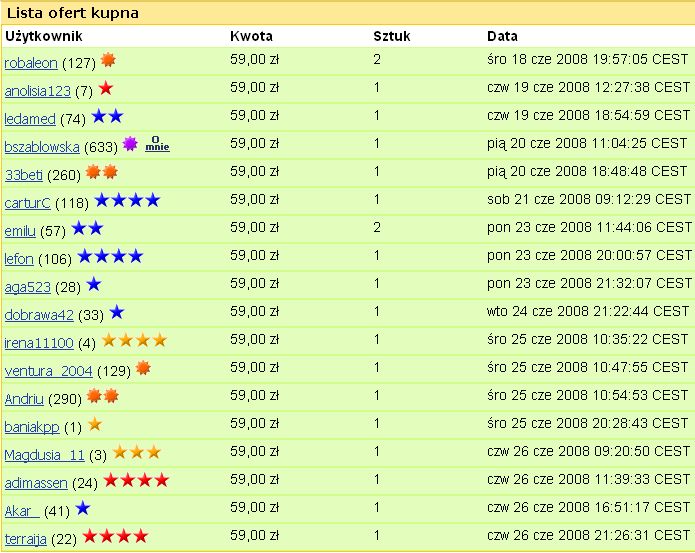The width and height of the screenshot is (695, 553).
Task: Click the red star next to anolisia123
Action: point(106,89)
